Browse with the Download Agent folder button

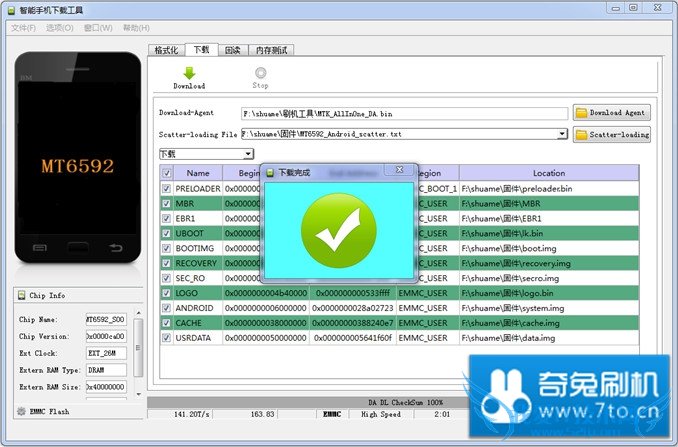point(611,113)
